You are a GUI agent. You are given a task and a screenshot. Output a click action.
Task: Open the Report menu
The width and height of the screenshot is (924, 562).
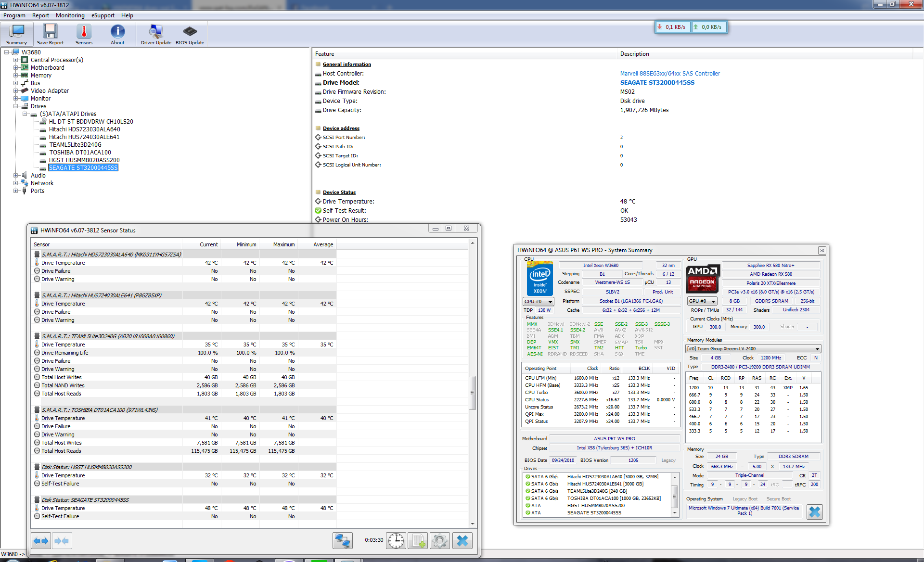(40, 15)
